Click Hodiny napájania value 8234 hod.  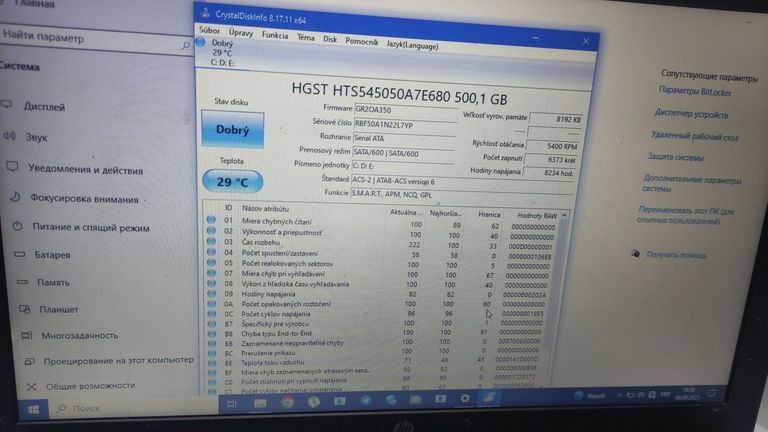coord(549,173)
